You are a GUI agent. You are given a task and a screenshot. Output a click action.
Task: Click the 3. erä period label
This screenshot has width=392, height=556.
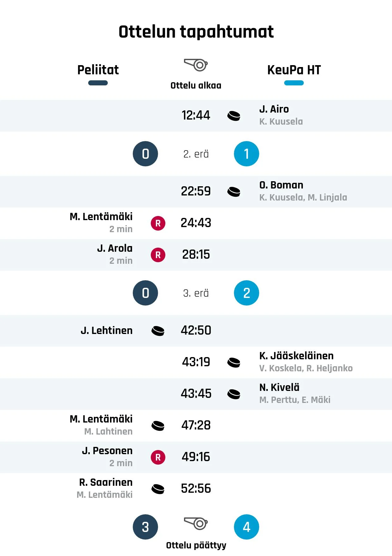coord(196,293)
